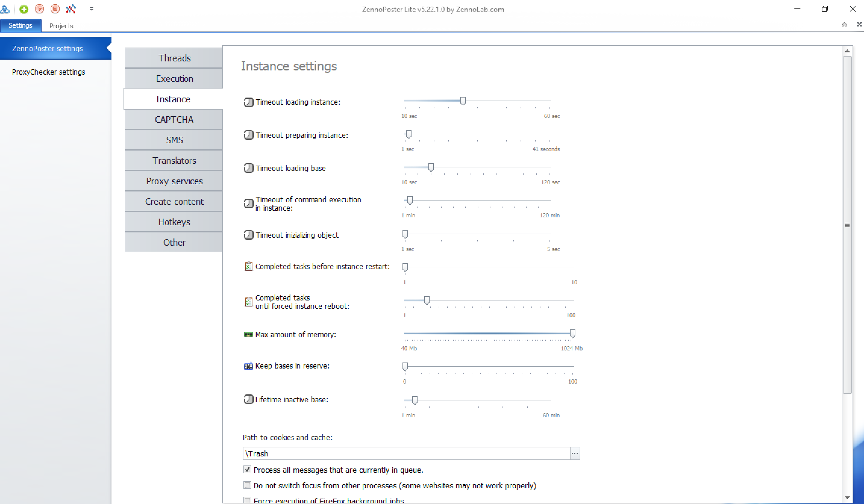Select ZennoPoster settings in left sidebar
Screen dimensions: 864x504
click(x=55, y=48)
